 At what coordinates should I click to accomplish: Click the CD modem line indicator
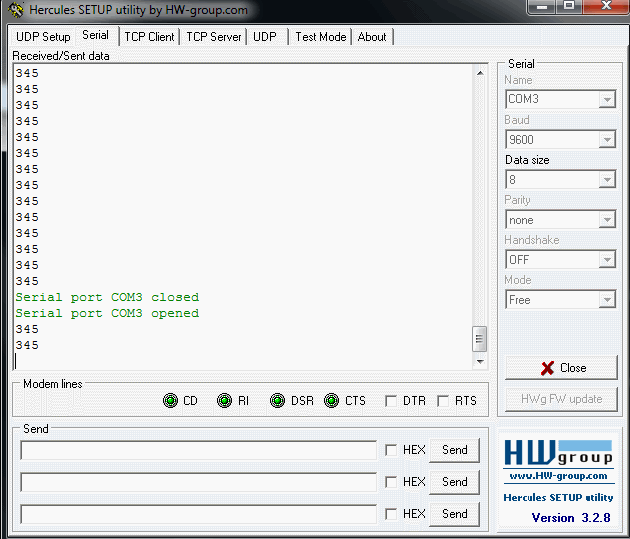click(x=170, y=400)
